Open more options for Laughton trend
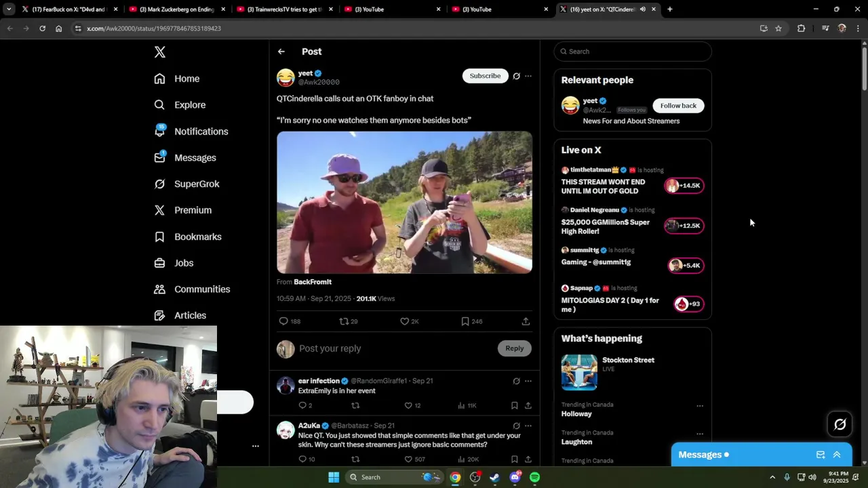 pos(700,434)
